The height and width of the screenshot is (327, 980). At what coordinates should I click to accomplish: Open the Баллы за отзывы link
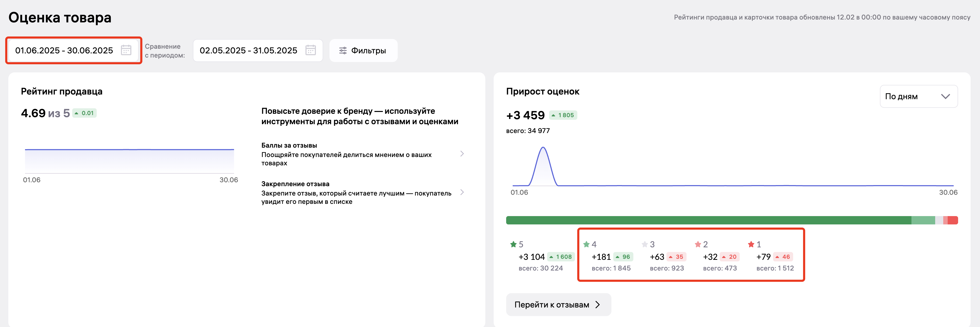(363, 154)
